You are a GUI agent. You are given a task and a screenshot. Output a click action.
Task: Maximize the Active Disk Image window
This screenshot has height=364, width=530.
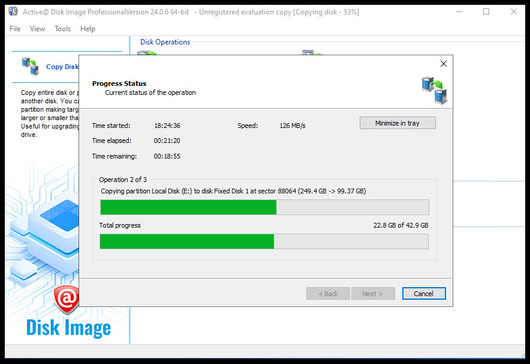(x=486, y=11)
